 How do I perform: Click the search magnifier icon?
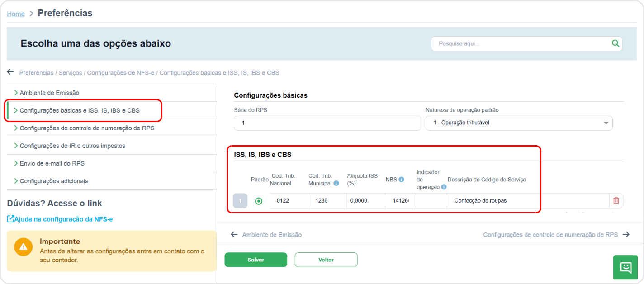pyautogui.click(x=615, y=43)
